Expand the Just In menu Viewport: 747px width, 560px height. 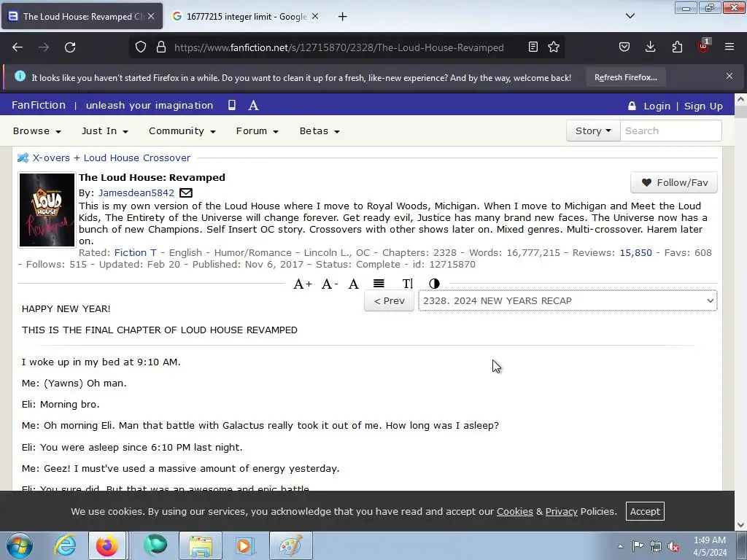click(105, 131)
